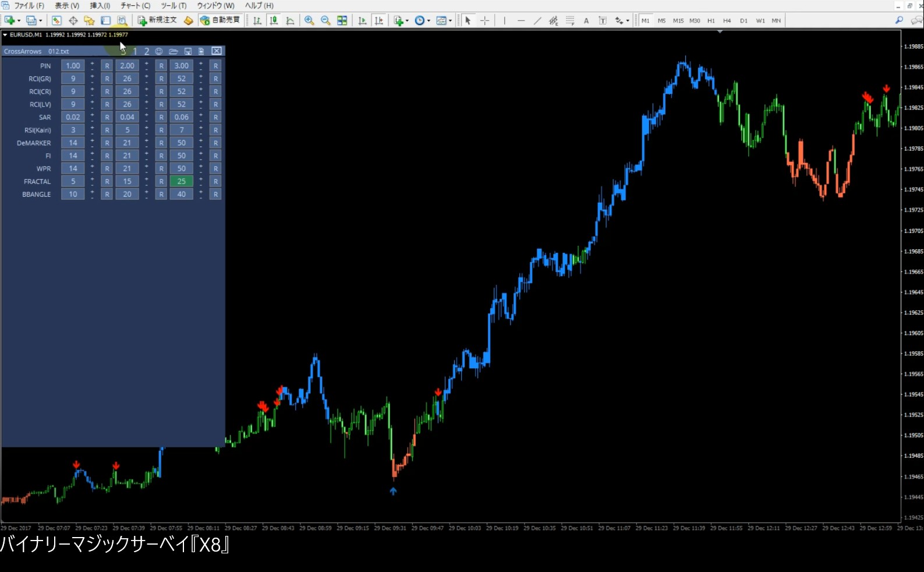Select the equidistant channel tool
The width and height of the screenshot is (924, 572).
tap(553, 20)
